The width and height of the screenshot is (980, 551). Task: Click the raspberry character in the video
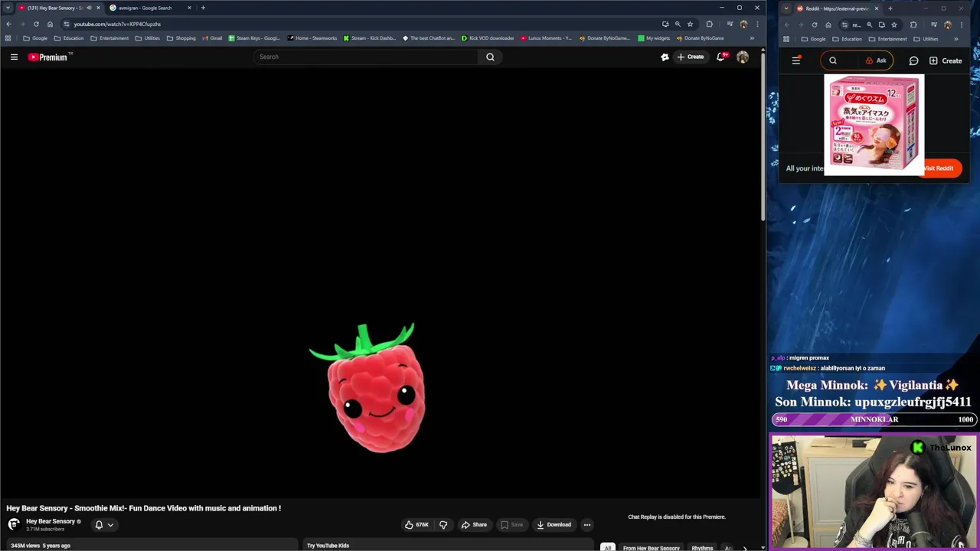pos(374,388)
